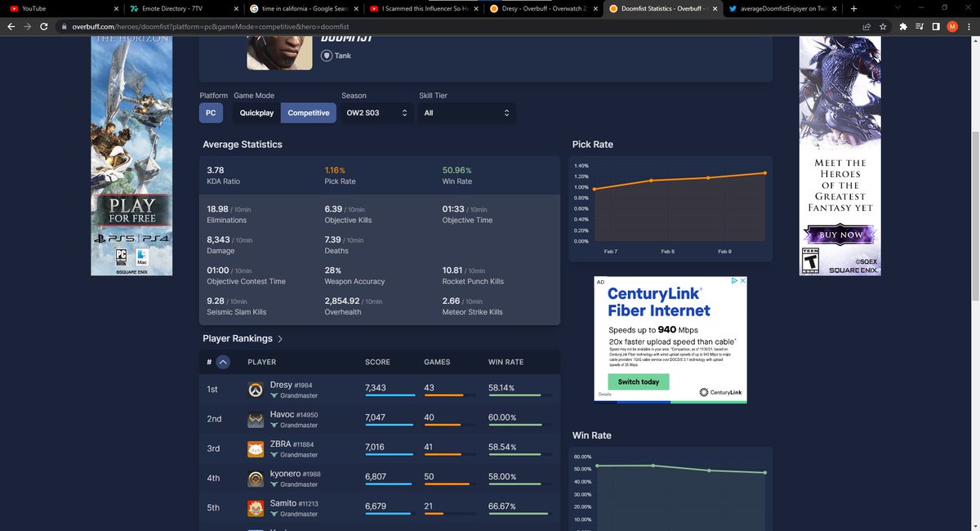Click the Pick Rate chart's Feb 8 point
The height and width of the screenshot is (531, 980).
(x=651, y=181)
